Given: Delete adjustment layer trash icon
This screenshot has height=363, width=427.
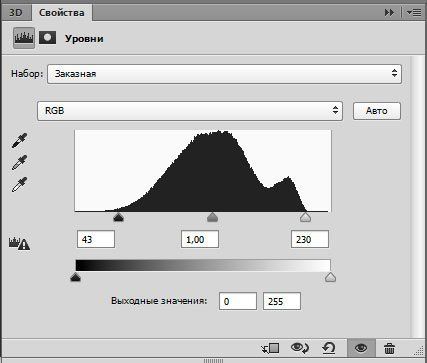Looking at the screenshot, I should pos(389,349).
